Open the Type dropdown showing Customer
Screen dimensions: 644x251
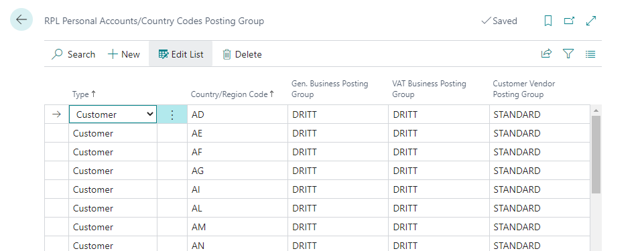click(x=113, y=114)
